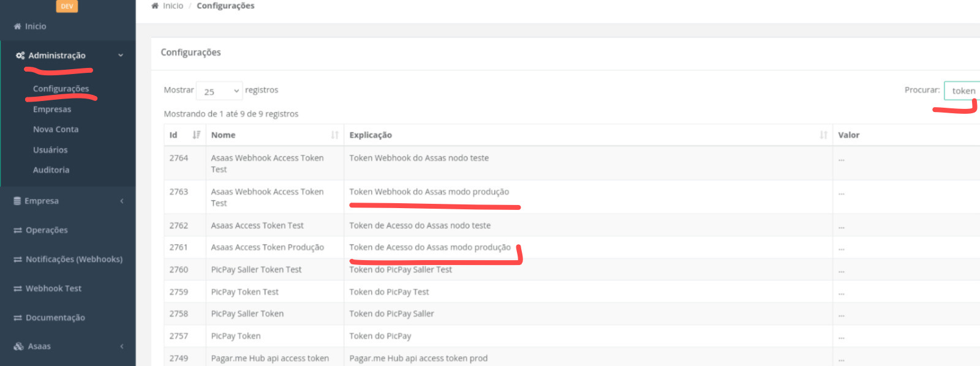The width and height of the screenshot is (980, 366).
Task: Go to Inicio via the breadcrumb link
Action: (x=173, y=6)
